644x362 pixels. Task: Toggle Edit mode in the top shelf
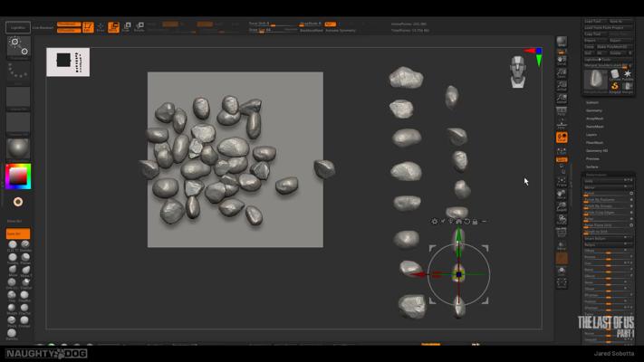click(x=88, y=27)
